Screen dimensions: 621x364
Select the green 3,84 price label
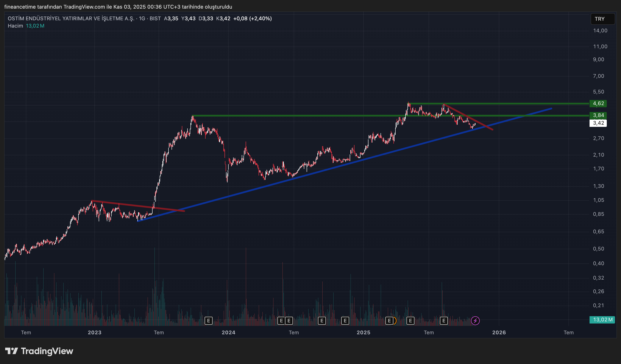point(598,115)
